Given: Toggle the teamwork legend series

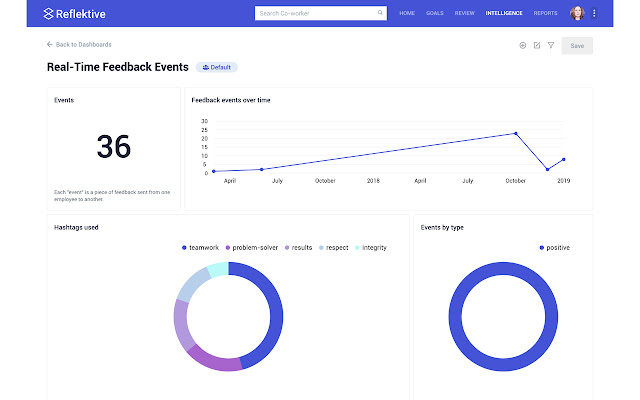Looking at the screenshot, I should 203,247.
